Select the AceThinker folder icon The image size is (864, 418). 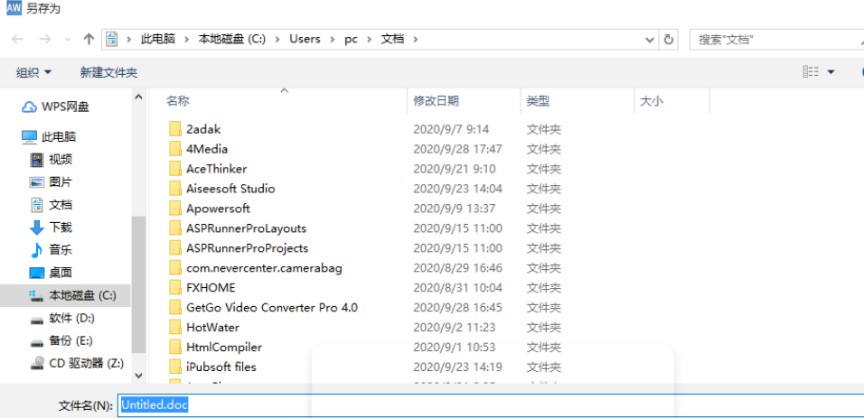[175, 169]
